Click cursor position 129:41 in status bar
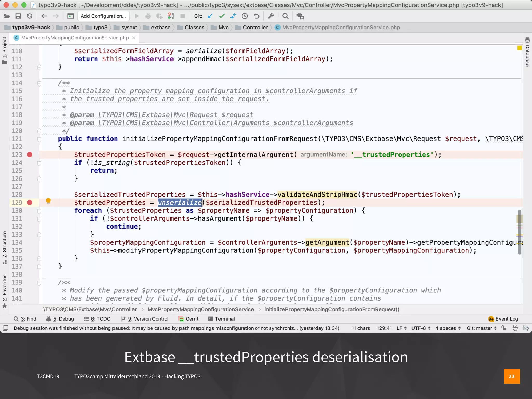 click(384, 328)
